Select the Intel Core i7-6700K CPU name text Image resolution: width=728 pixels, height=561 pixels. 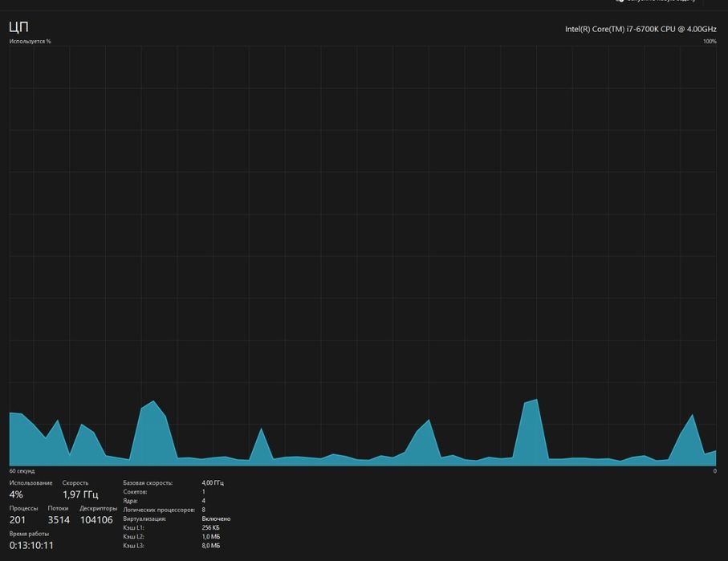pyautogui.click(x=641, y=29)
